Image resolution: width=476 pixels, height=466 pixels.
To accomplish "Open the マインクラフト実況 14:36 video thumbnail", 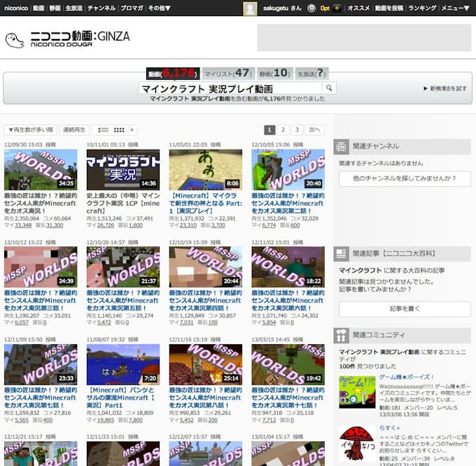I will point(113,170).
